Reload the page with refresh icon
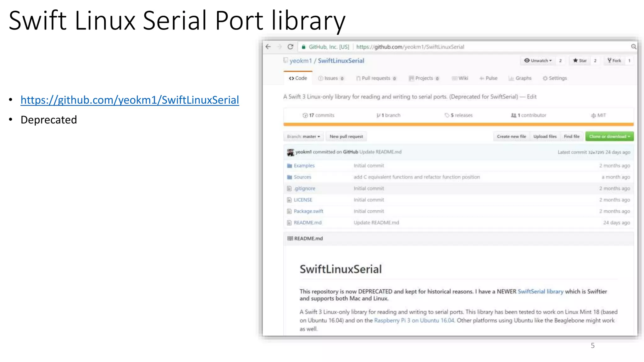Viewport: 644px width, 362px height. point(291,47)
